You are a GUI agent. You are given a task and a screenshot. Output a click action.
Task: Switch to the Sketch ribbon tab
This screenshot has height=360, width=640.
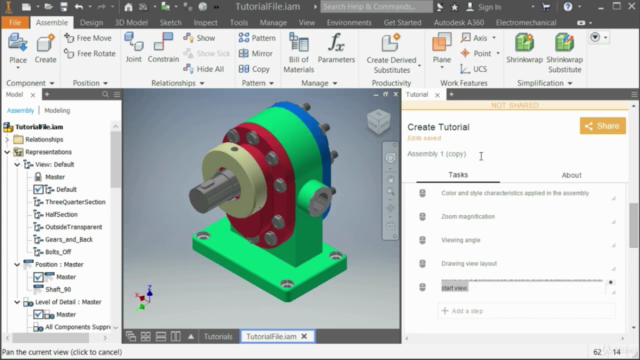click(170, 23)
